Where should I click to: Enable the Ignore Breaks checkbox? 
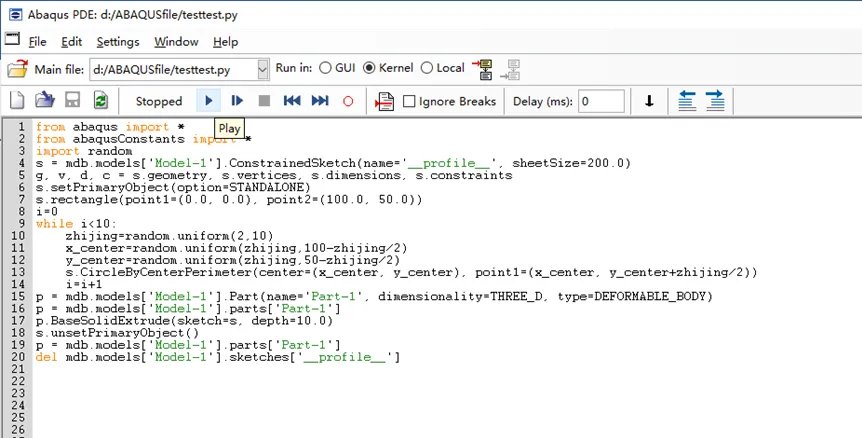(409, 102)
